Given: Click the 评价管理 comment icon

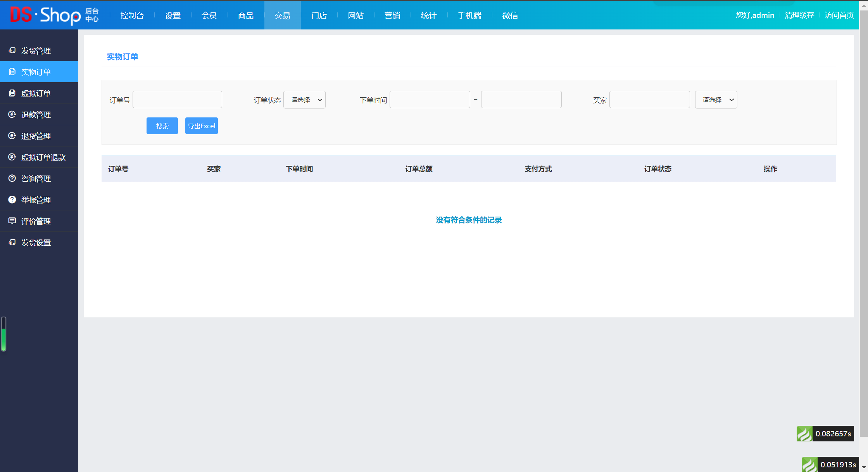Looking at the screenshot, I should (12, 221).
